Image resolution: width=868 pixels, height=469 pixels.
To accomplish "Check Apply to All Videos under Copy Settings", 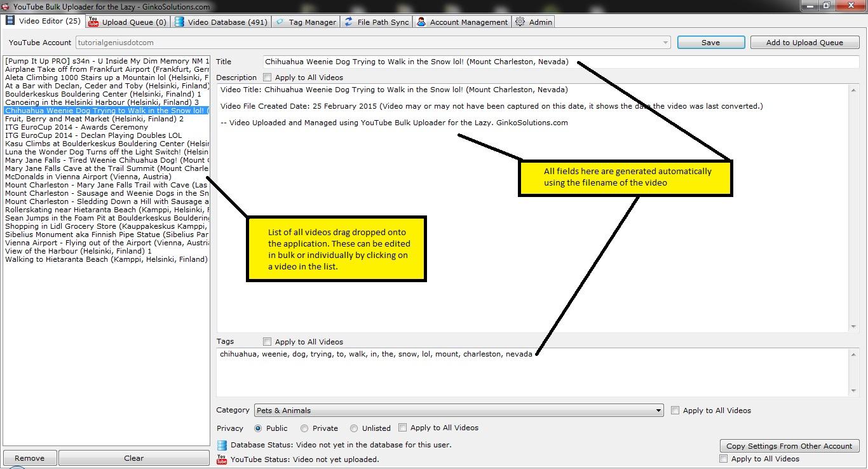I will (x=723, y=458).
